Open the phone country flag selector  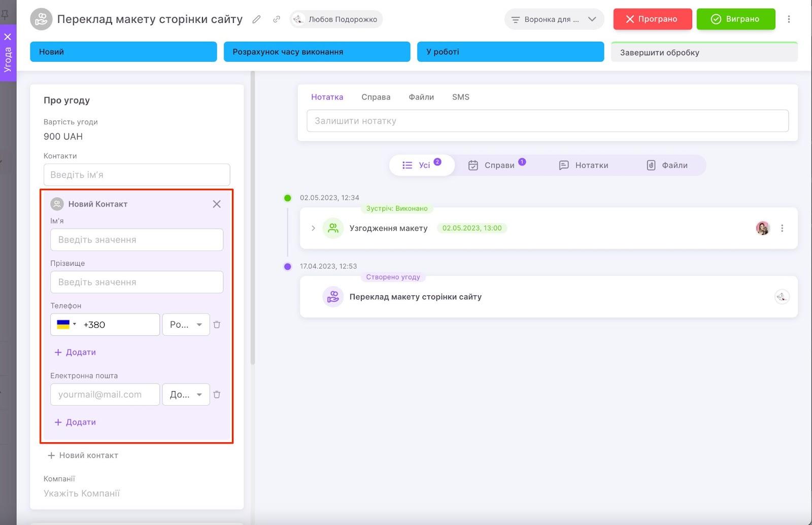(x=66, y=325)
